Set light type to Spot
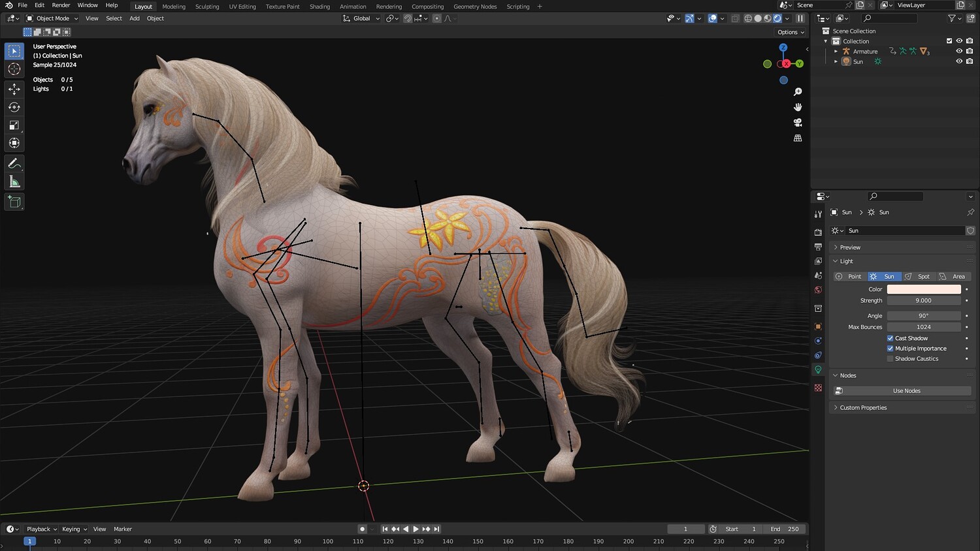 pyautogui.click(x=918, y=276)
